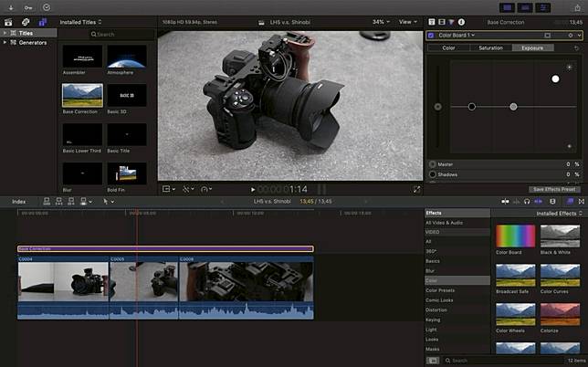Click the Save Effects Preset button

(x=554, y=189)
